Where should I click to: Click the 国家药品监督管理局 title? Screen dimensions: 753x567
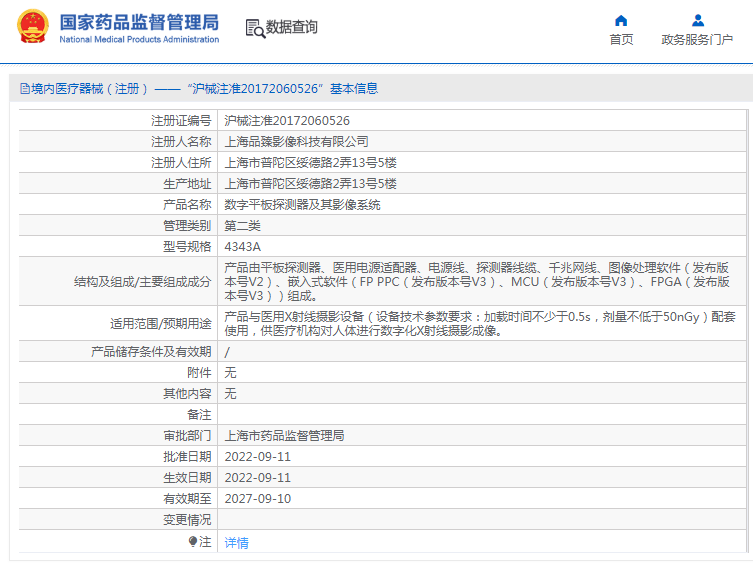tap(139, 22)
